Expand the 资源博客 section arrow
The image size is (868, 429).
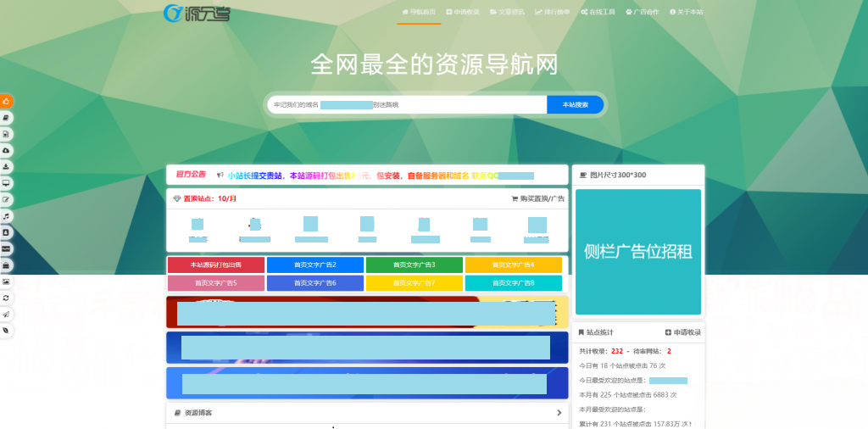559,413
